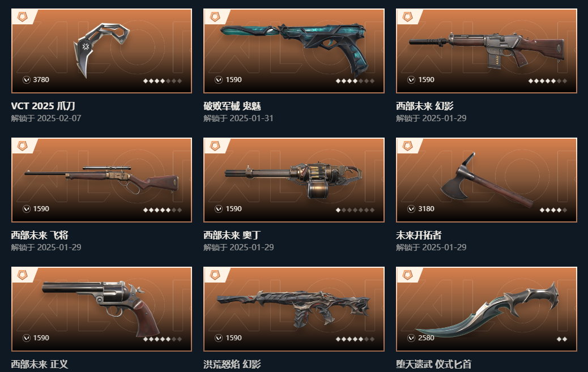Open the VCT 2025 爪刀 skin card
The height and width of the screenshot is (372, 588).
101,51
